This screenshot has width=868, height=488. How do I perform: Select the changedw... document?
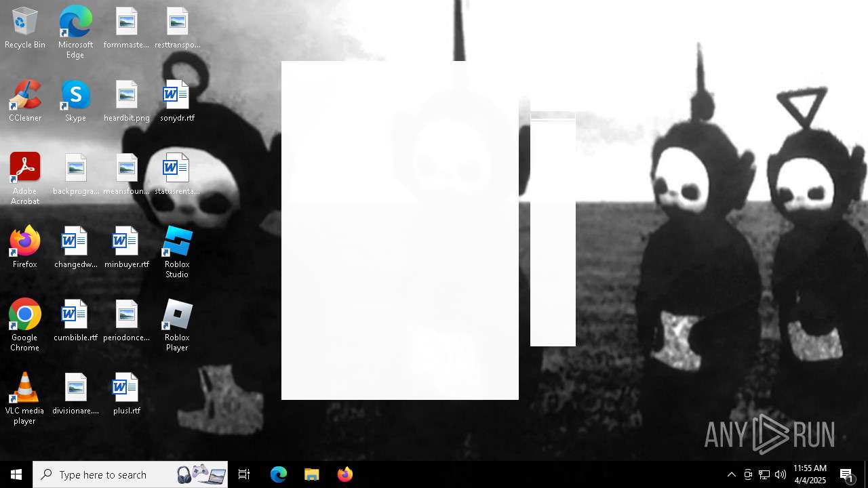tap(75, 248)
